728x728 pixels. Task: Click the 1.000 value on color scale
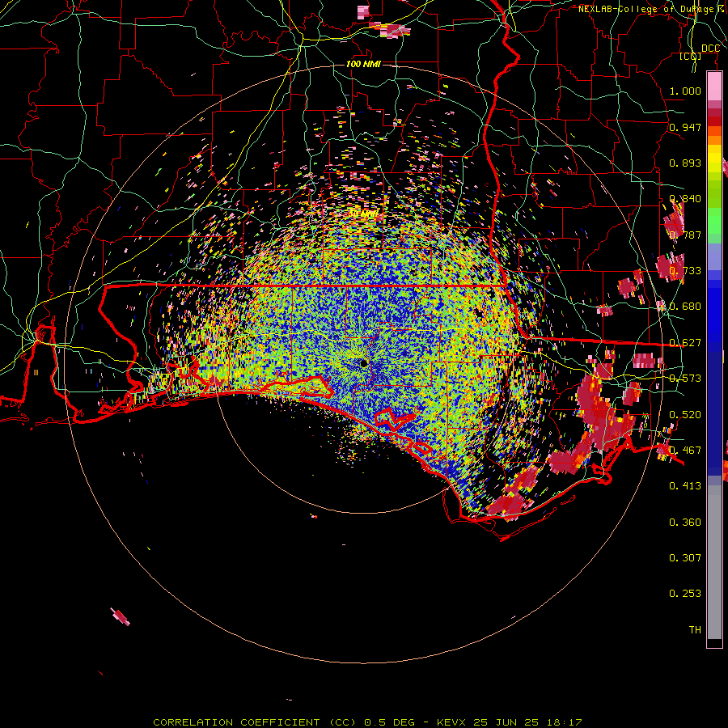click(x=685, y=91)
